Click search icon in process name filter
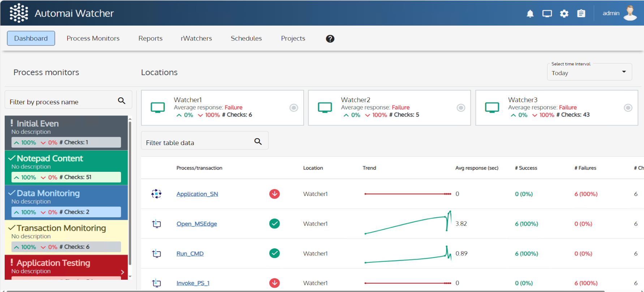 [122, 101]
